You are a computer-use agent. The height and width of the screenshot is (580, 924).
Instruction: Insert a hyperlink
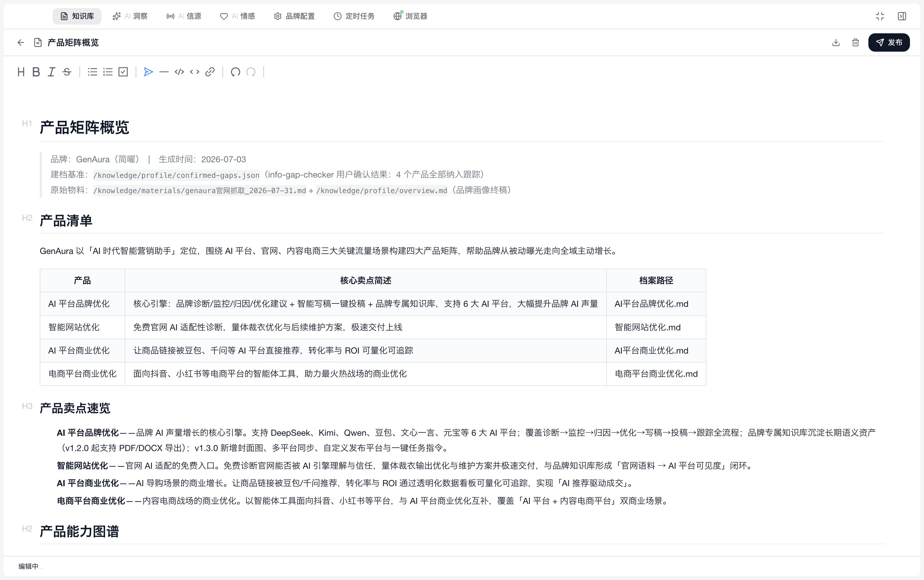pos(210,72)
